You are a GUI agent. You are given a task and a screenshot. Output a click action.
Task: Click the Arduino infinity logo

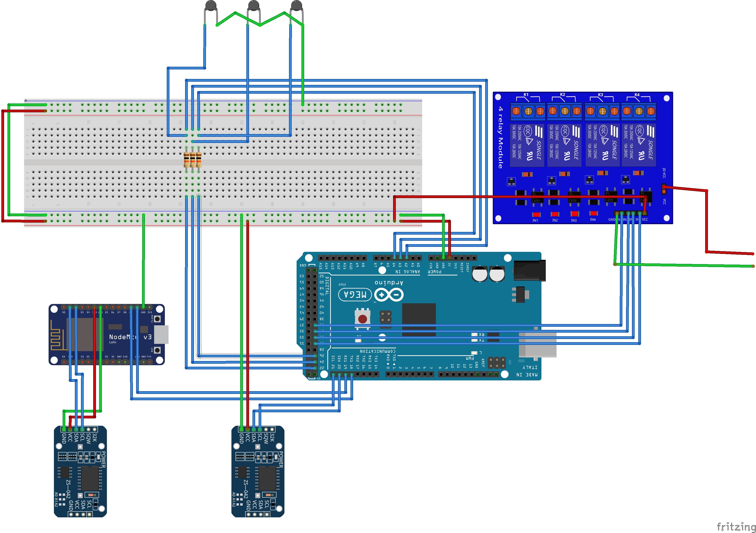point(389,295)
